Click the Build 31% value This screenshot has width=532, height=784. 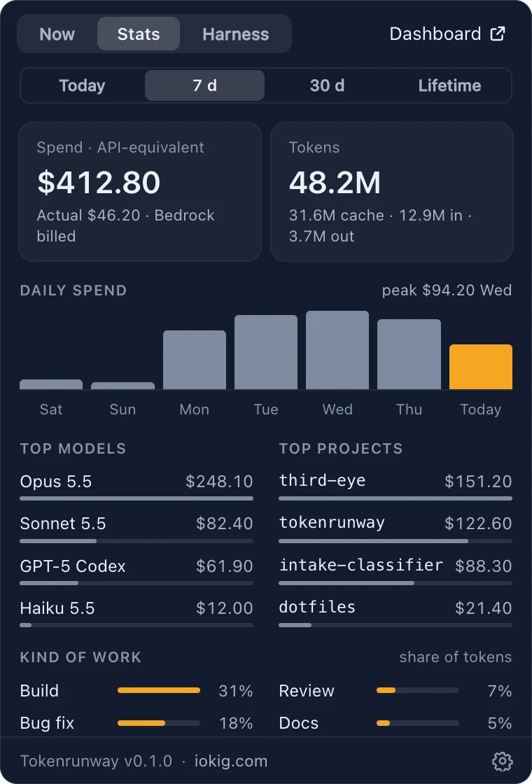point(236,690)
